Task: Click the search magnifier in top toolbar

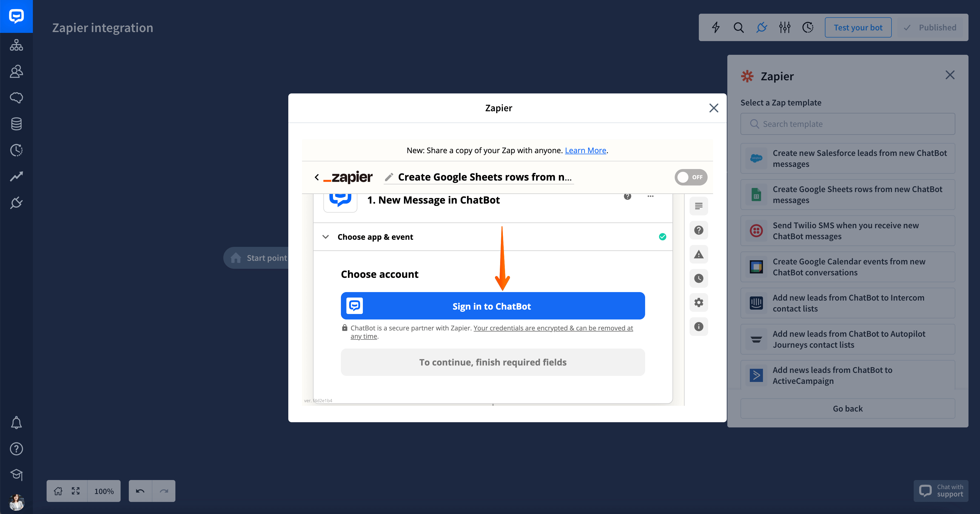Action: point(738,27)
